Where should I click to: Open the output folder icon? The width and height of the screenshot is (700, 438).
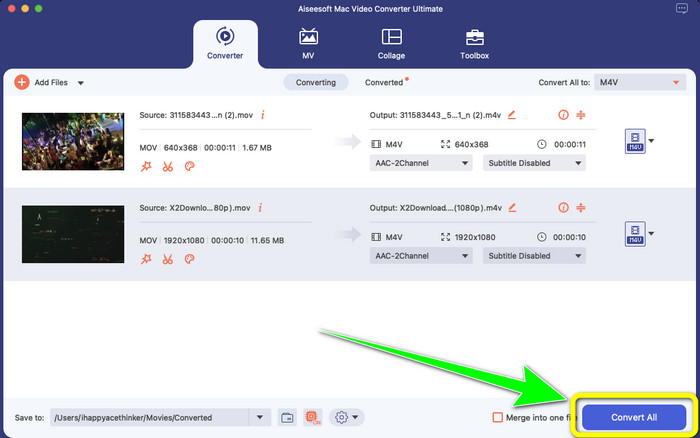(x=288, y=417)
